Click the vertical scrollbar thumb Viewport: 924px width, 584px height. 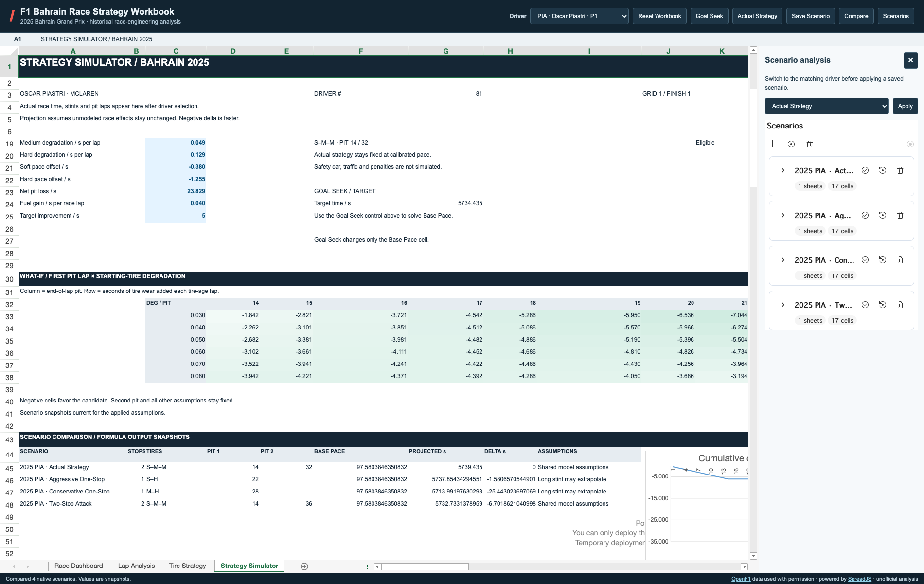(753, 138)
